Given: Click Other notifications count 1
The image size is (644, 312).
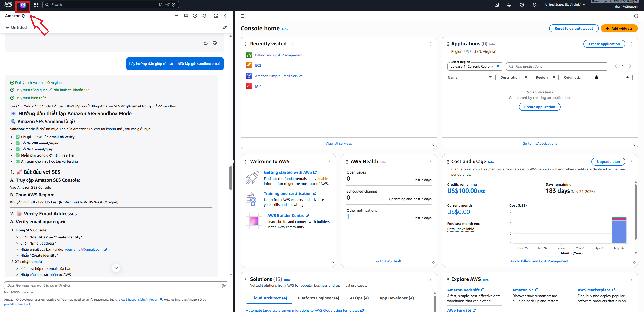Looking at the screenshot, I should tap(348, 217).
